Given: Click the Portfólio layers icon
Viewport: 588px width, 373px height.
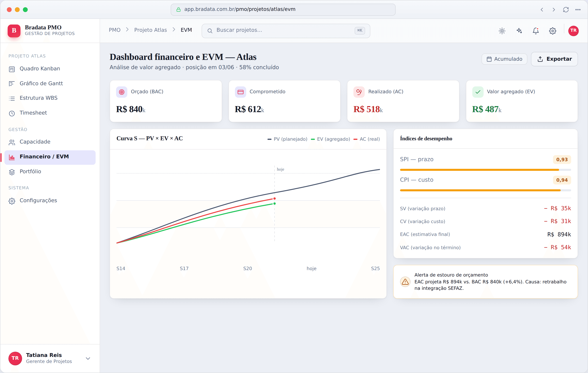Looking at the screenshot, I should point(12,172).
